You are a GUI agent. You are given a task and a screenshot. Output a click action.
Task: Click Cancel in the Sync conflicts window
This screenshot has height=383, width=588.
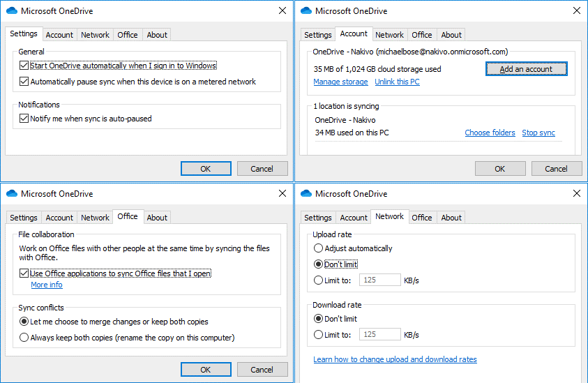pyautogui.click(x=262, y=370)
